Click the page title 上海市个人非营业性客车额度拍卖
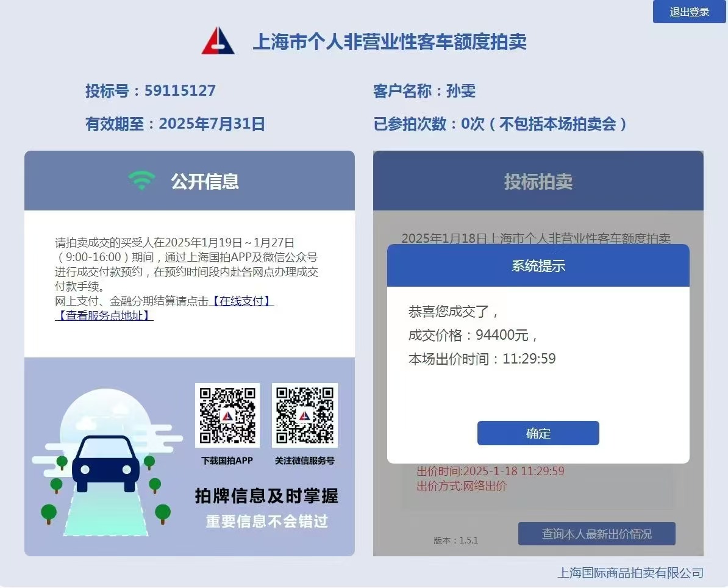Viewport: 728px width, 588px height. point(389,41)
